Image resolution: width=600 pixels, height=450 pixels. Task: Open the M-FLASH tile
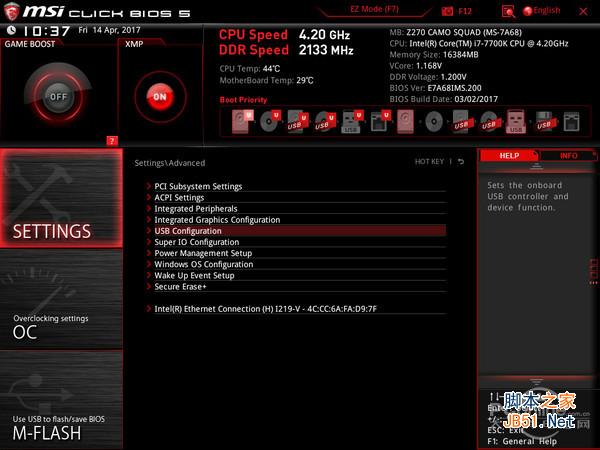coord(61,400)
